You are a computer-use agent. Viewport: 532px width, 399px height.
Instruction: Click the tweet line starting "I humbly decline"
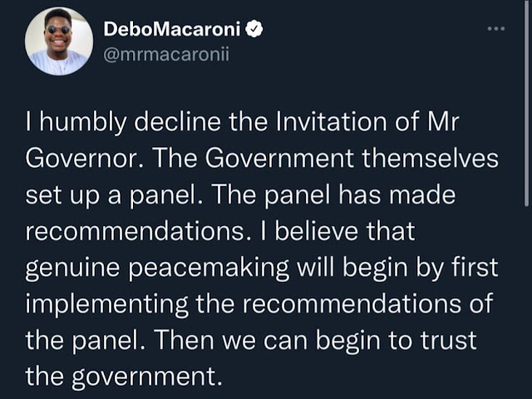(x=242, y=122)
